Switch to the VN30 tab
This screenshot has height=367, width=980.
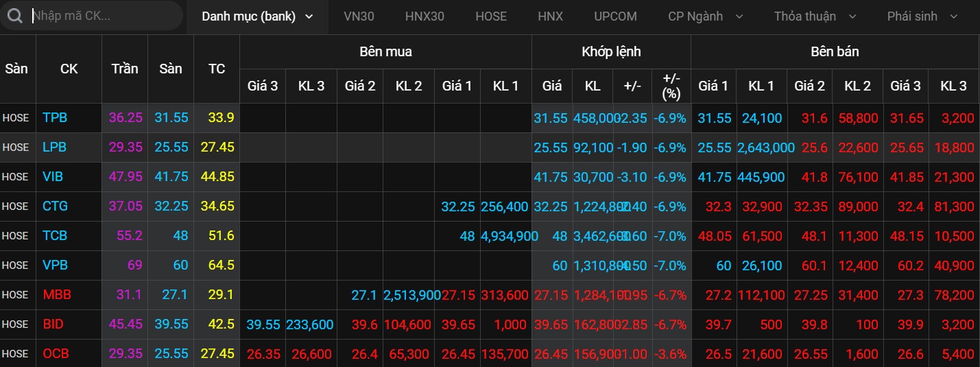pyautogui.click(x=359, y=16)
